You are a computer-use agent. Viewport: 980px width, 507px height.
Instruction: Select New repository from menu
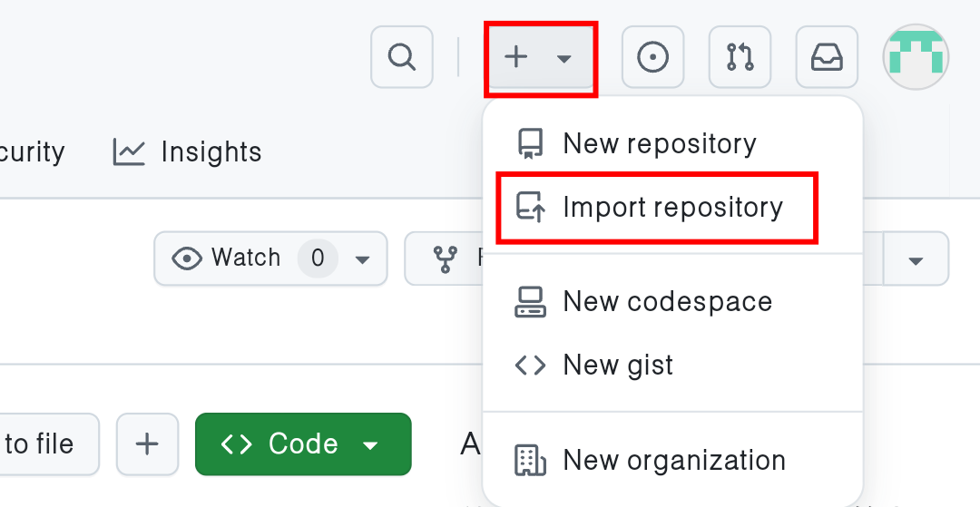[x=659, y=143]
